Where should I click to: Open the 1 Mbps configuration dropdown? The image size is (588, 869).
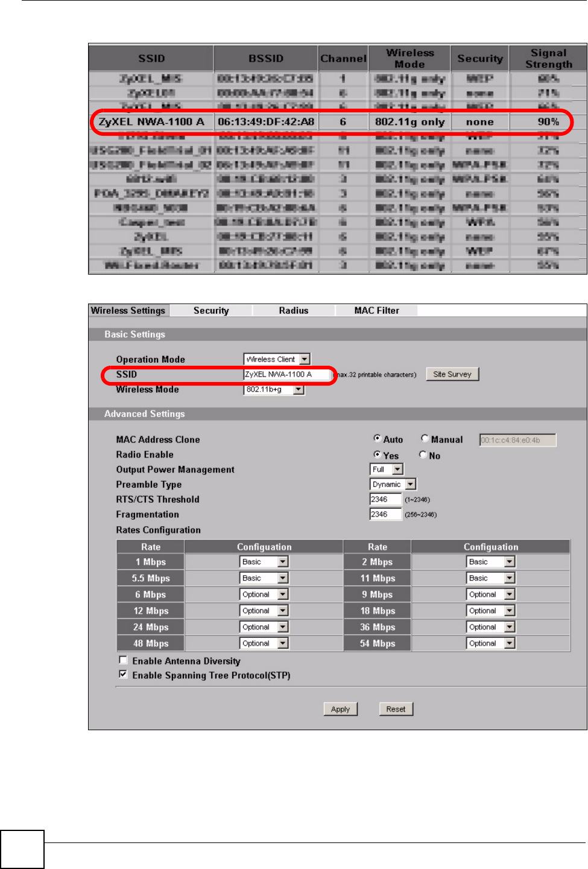pos(264,562)
